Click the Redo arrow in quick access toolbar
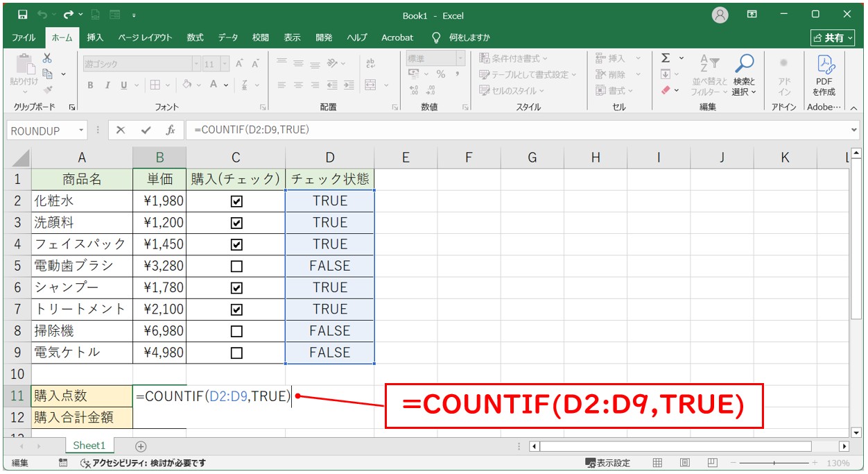The width and height of the screenshot is (868, 474). (68, 15)
